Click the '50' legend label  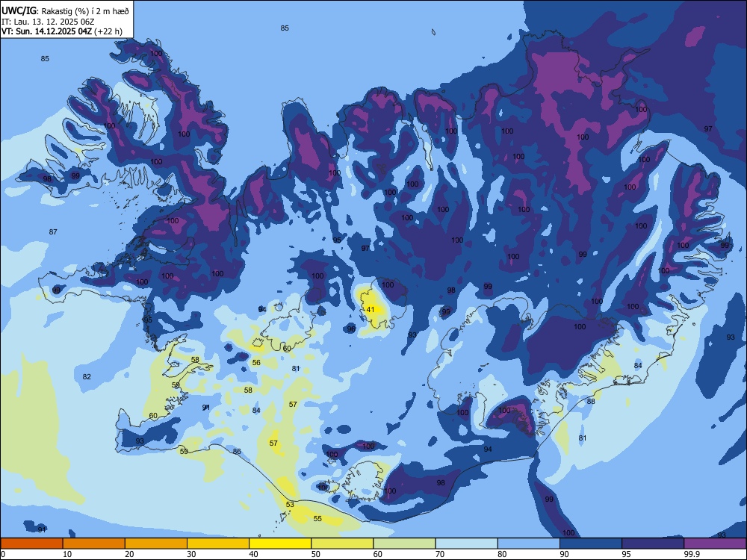[x=316, y=554]
